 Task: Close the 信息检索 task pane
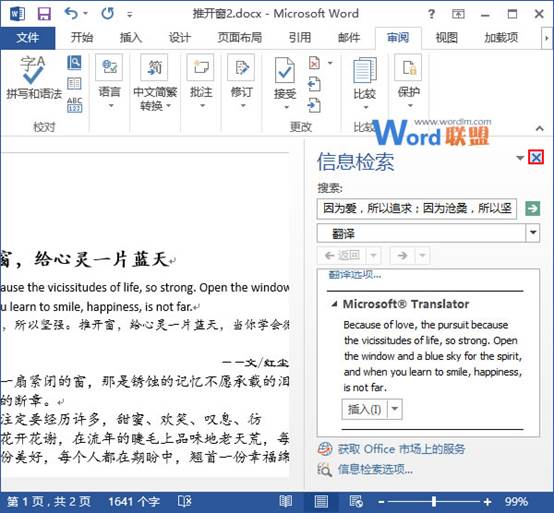click(536, 158)
